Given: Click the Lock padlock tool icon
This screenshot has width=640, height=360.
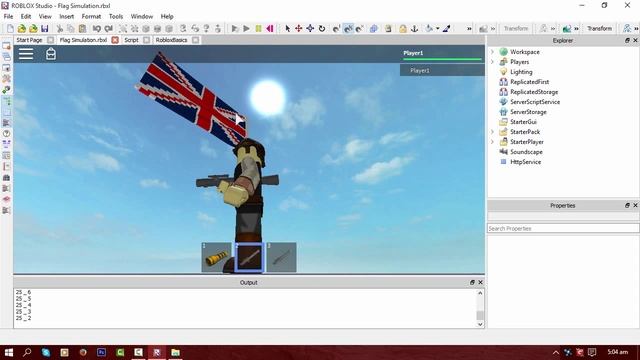Looking at the screenshot, I should coord(403,29).
